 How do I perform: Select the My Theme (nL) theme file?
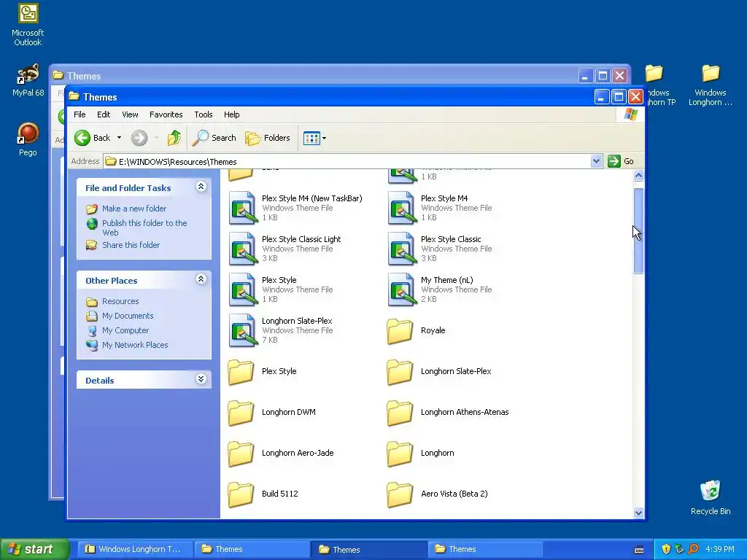point(440,289)
